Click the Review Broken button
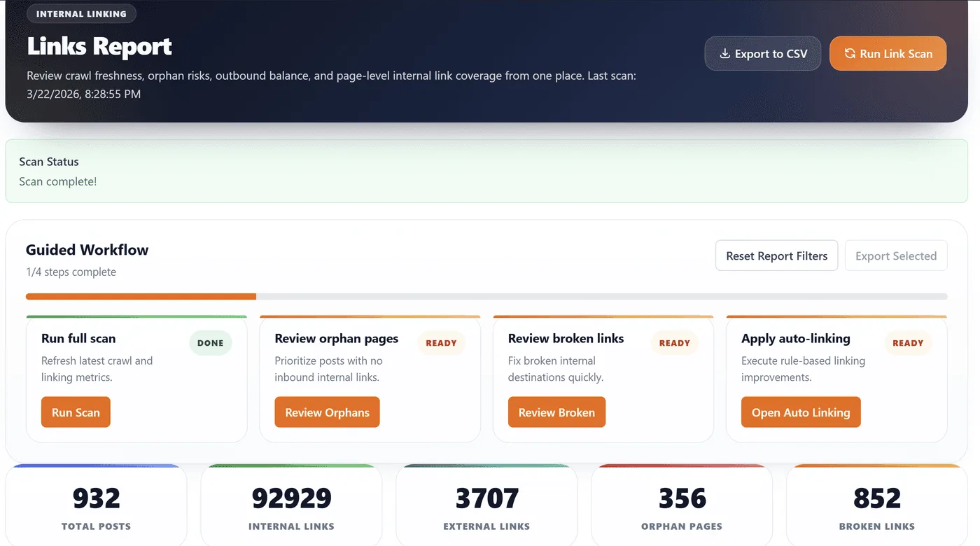 tap(556, 412)
